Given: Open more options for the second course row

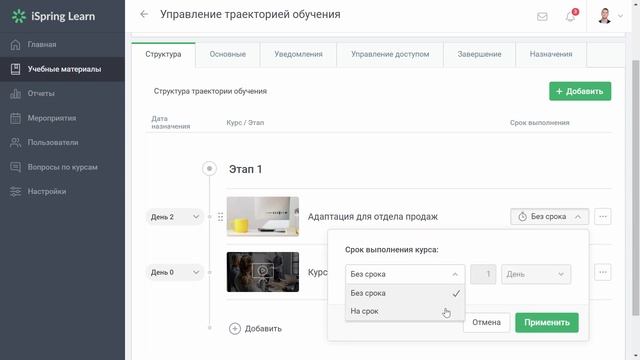Looking at the screenshot, I should click(x=603, y=272).
